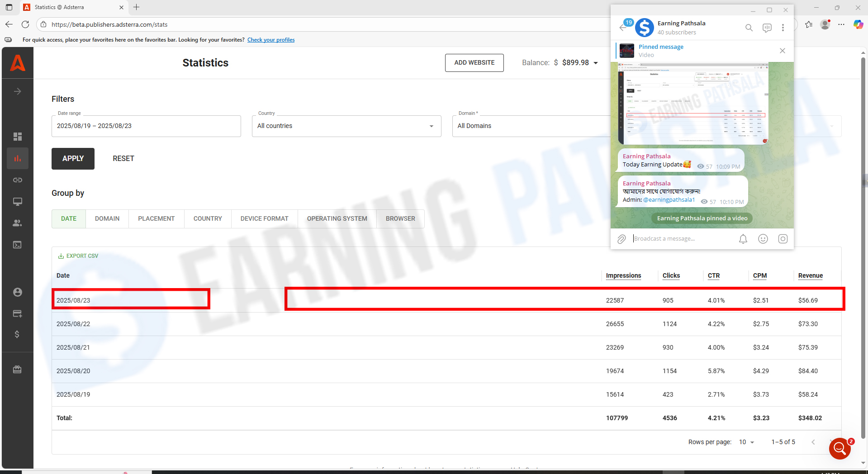Click the direct links chain icon
This screenshot has height=474, width=868.
point(18,180)
